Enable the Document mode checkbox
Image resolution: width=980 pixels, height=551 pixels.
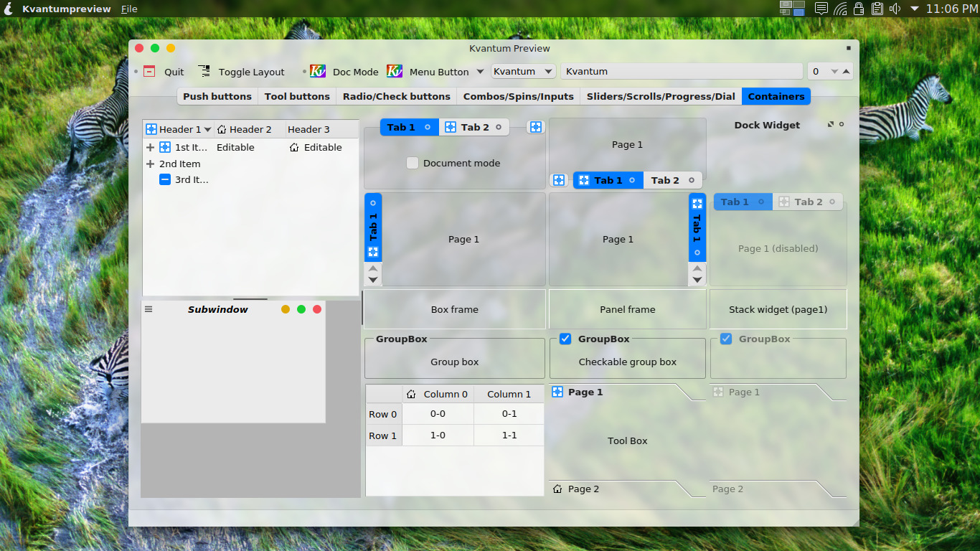pyautogui.click(x=413, y=163)
